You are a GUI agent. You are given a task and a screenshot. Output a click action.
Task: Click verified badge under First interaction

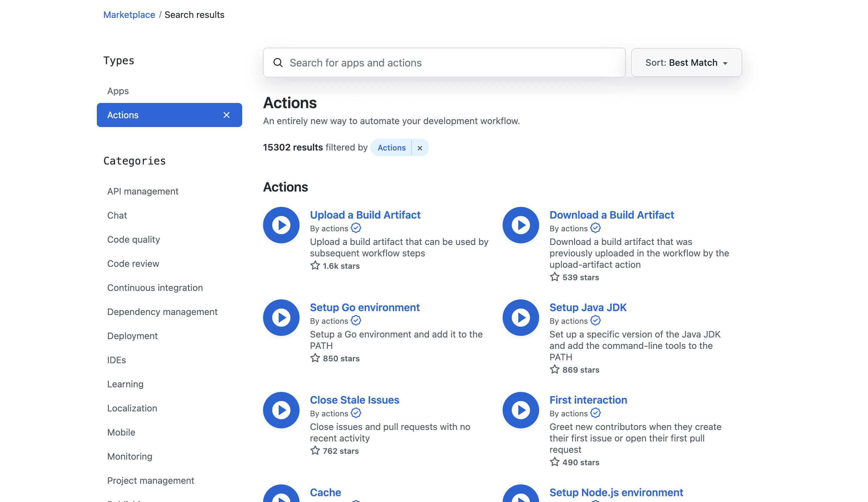tap(595, 413)
